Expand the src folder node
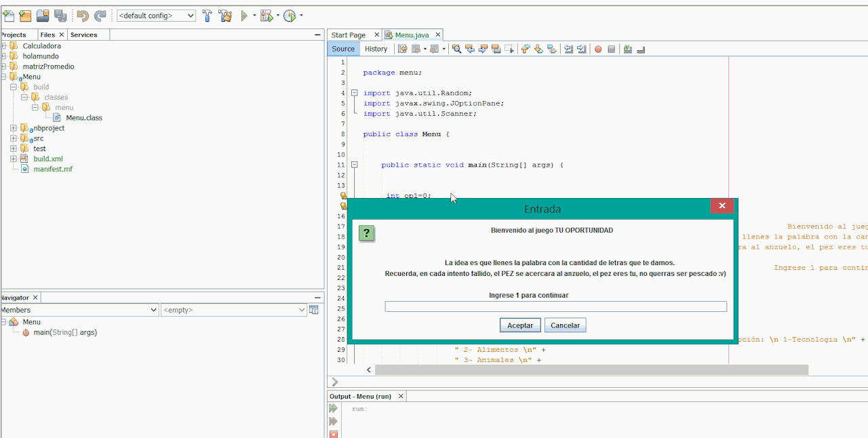868x438 pixels. (x=14, y=138)
